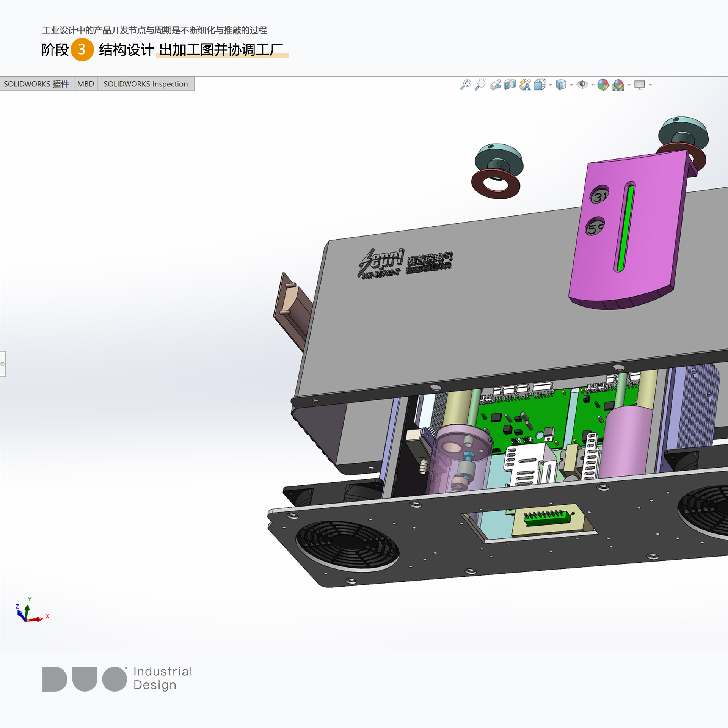This screenshot has width=728, height=728.
Task: Click the Zoom to Fit icon
Action: [x=466, y=85]
